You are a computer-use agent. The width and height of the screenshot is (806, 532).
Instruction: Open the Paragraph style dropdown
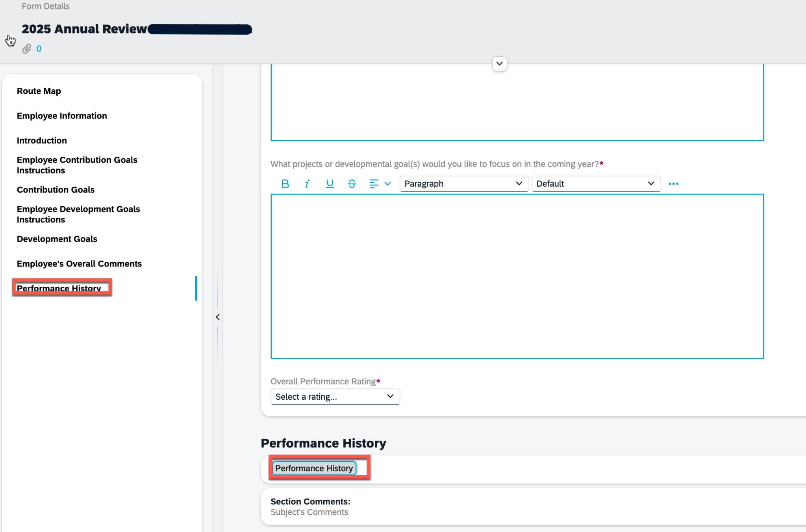[463, 184]
